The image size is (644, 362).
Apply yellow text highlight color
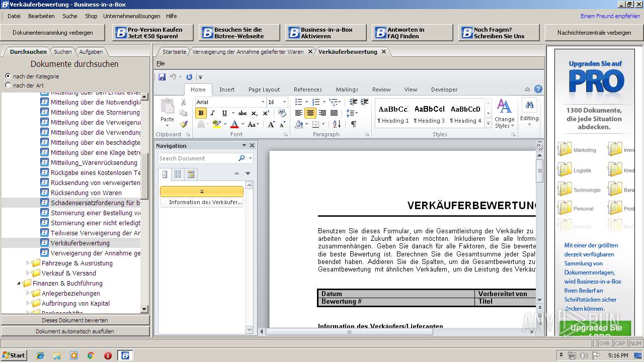(216, 124)
